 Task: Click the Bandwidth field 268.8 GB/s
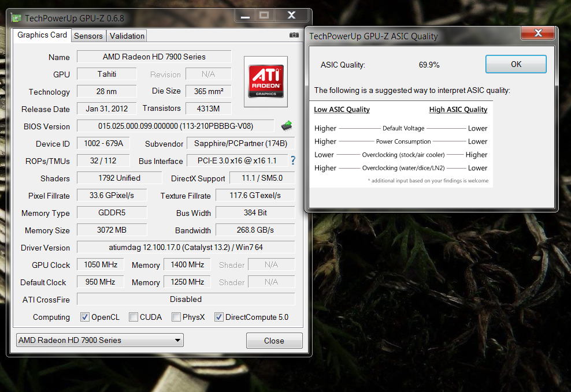(255, 230)
